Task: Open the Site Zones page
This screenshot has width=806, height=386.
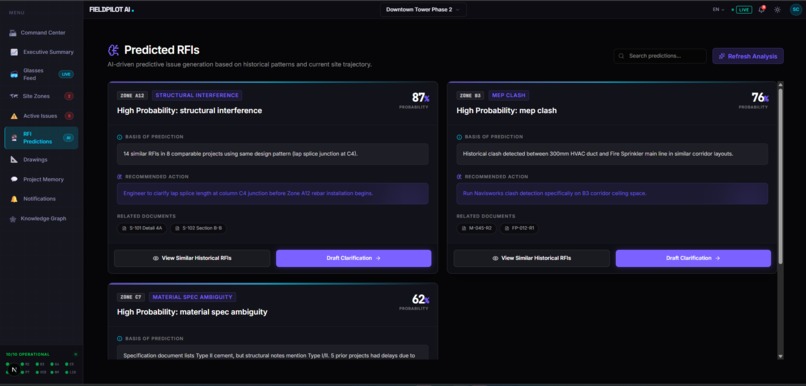Action: click(41, 96)
